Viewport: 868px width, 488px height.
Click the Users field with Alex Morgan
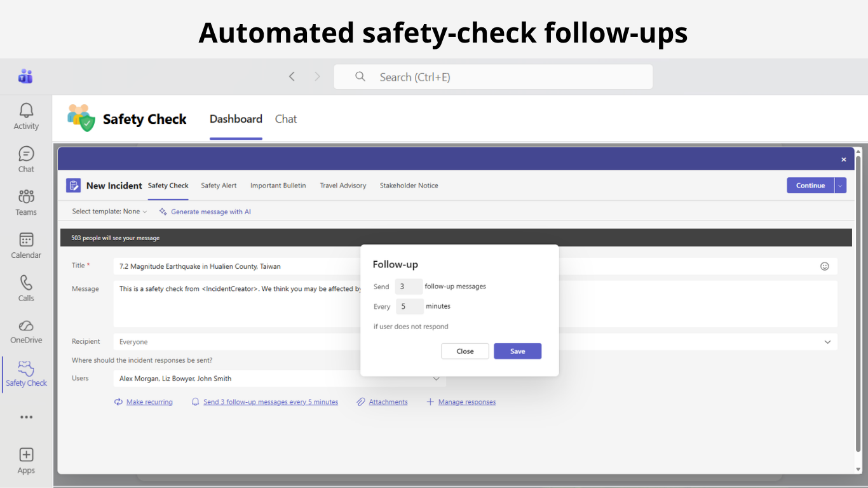[x=280, y=379]
